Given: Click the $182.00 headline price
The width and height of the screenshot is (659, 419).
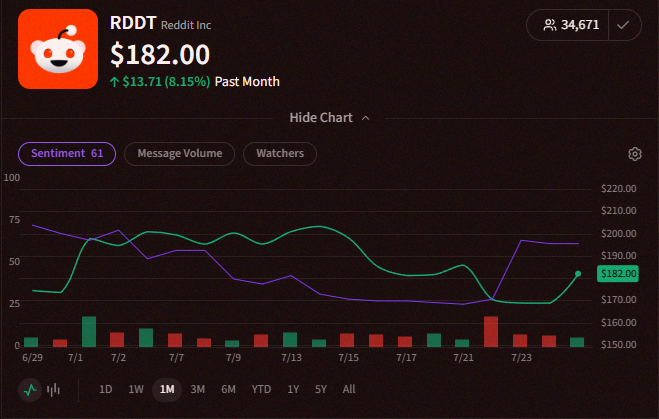Looking at the screenshot, I should click(x=160, y=55).
